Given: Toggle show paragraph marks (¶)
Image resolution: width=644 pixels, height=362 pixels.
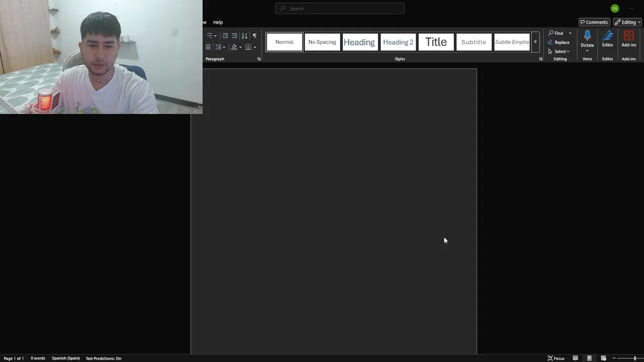Looking at the screenshot, I should (x=255, y=36).
